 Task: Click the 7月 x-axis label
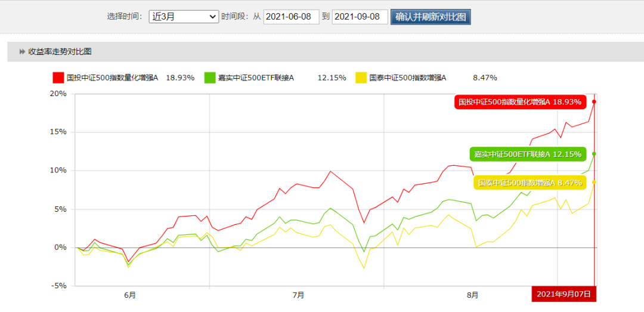pos(299,295)
